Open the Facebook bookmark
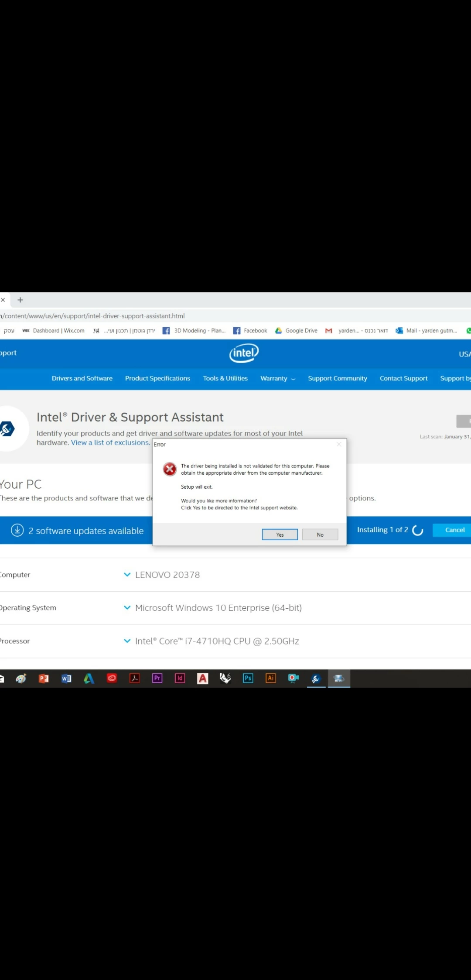Screen dimensions: 471x980 tap(250, 331)
